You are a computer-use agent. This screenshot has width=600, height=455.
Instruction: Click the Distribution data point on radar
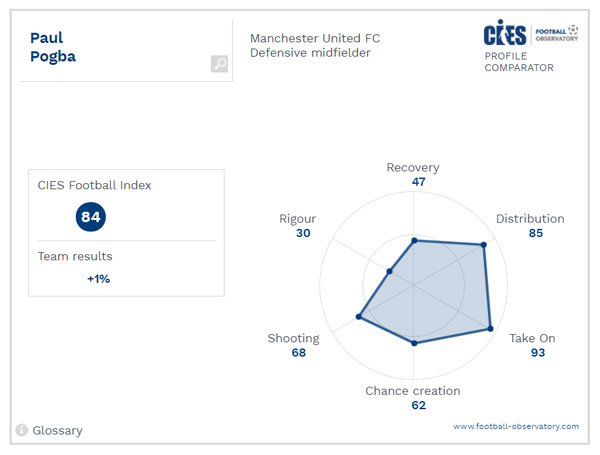click(x=484, y=245)
